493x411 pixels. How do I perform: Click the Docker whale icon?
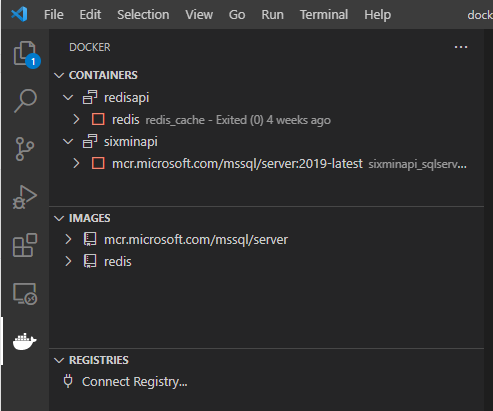(x=25, y=341)
